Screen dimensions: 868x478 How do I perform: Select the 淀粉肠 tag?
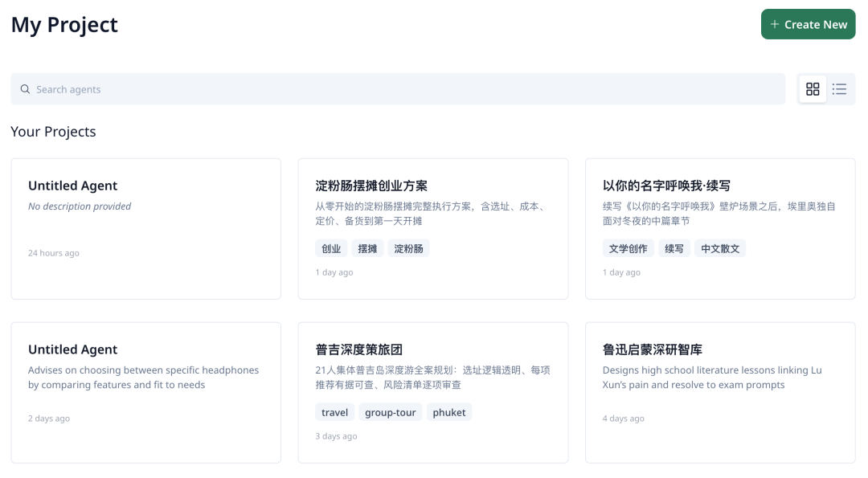coord(408,248)
